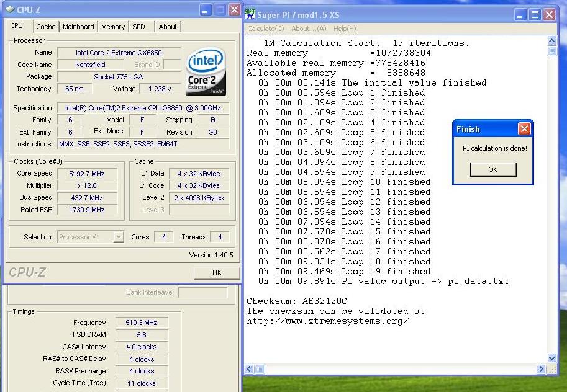This screenshot has width=567, height=392.
Task: Click the CAS# Latency value 4.0 clocks
Action: click(142, 347)
